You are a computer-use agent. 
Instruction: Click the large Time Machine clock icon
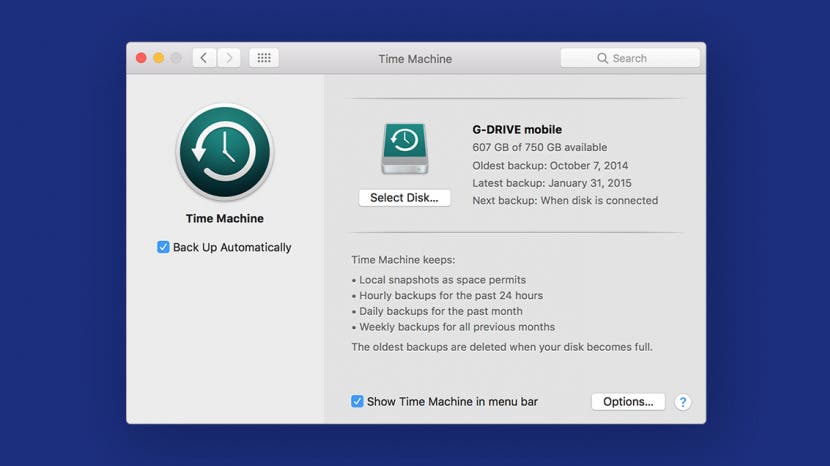click(225, 152)
